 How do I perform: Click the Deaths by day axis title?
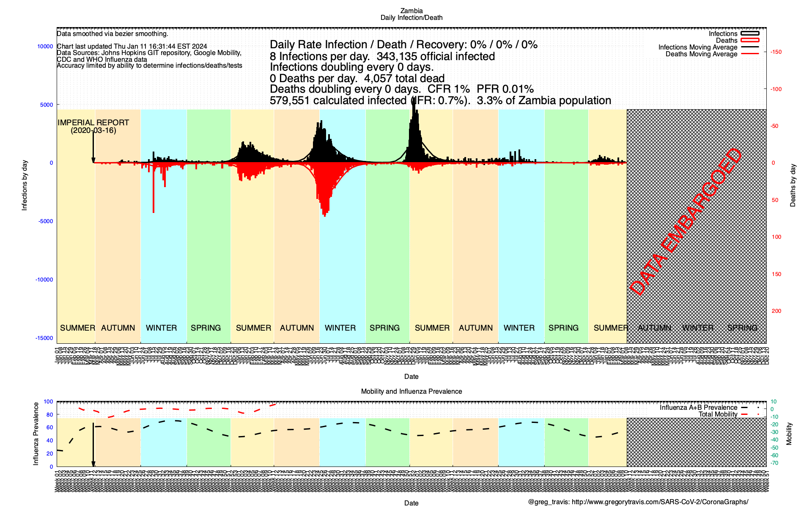coord(793,186)
